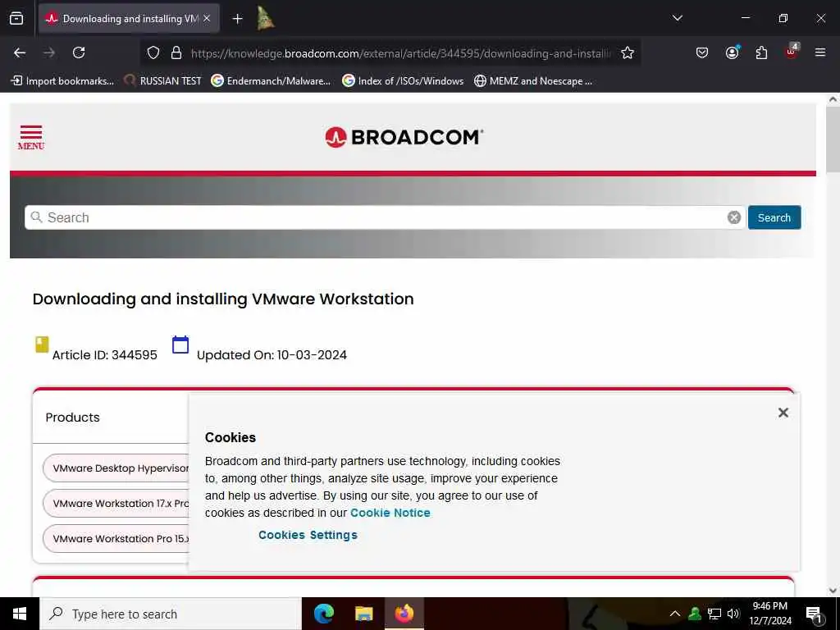Click the page vertical scrollbar thumb

pos(833,139)
